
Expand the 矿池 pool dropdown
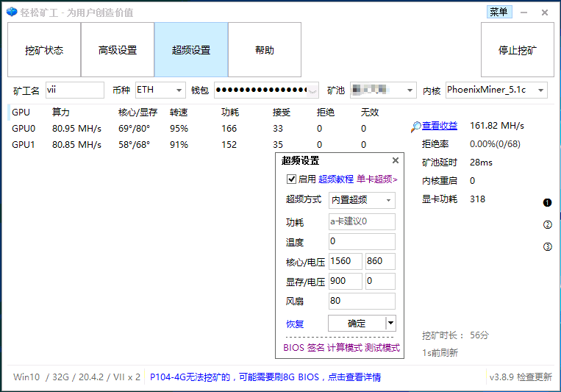point(410,90)
